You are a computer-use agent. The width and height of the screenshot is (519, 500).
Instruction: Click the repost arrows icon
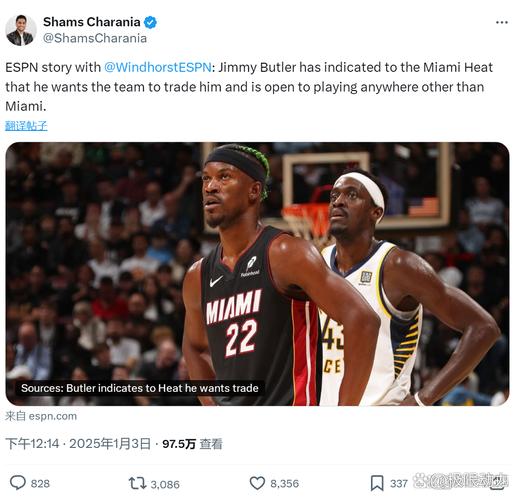pos(137,483)
